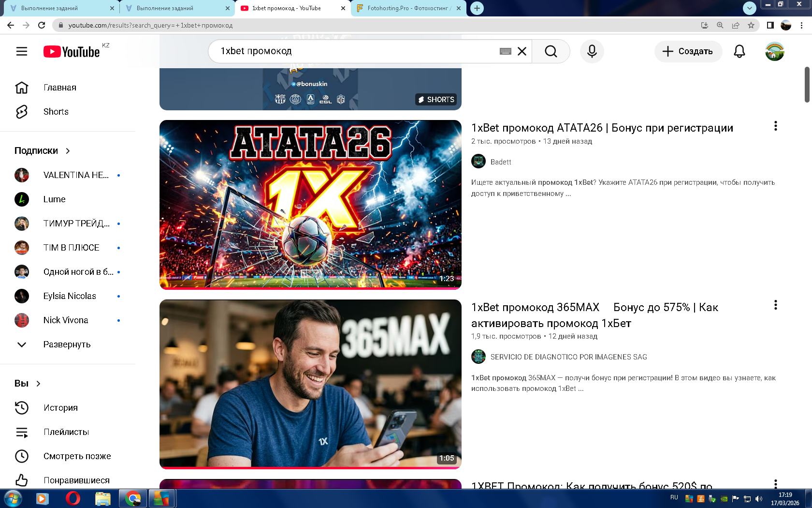Click the browser address bar URL
Screen dimensions: 812x508
[x=150, y=25]
